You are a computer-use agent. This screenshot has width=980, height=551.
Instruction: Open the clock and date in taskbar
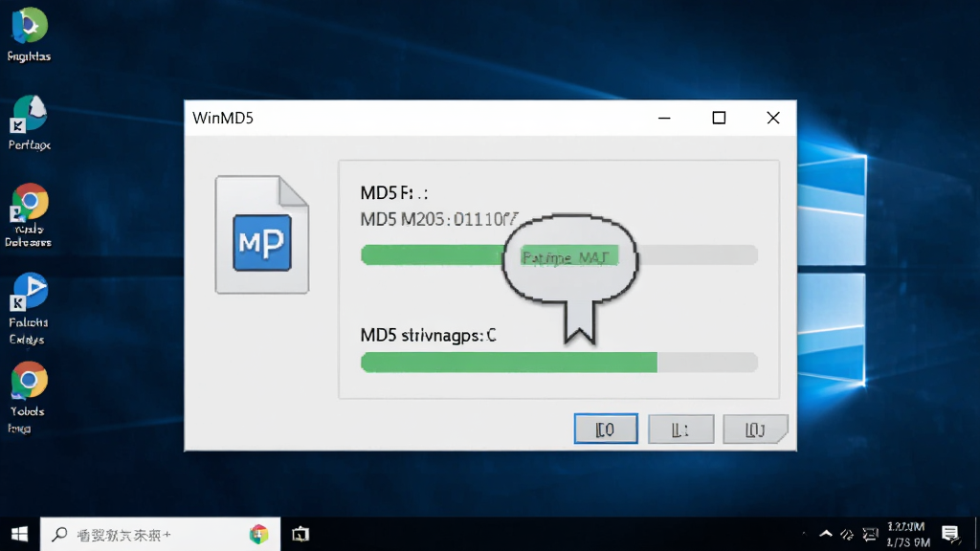908,534
